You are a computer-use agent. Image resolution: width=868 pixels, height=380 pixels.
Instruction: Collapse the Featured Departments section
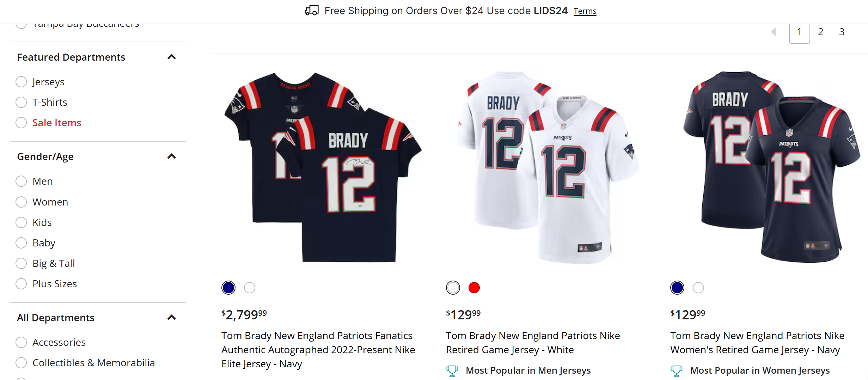coord(171,57)
